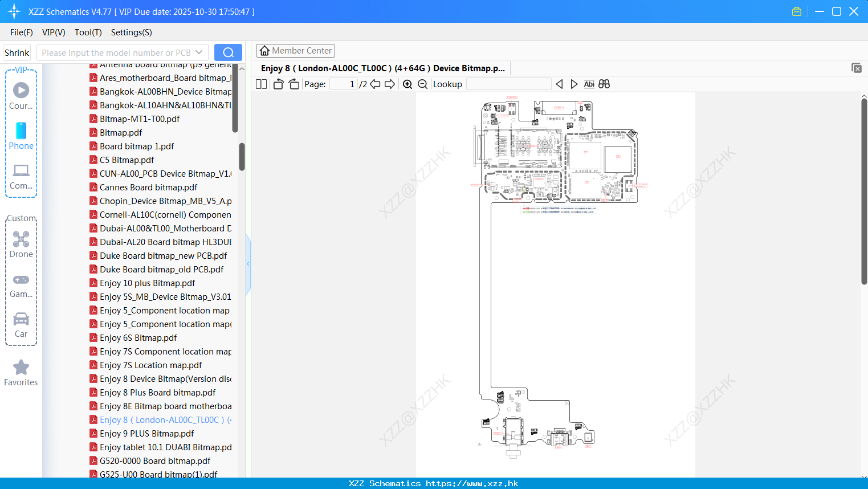Viewport: 868px width, 489px height.
Task: Find next lookup result
Action: (x=574, y=84)
